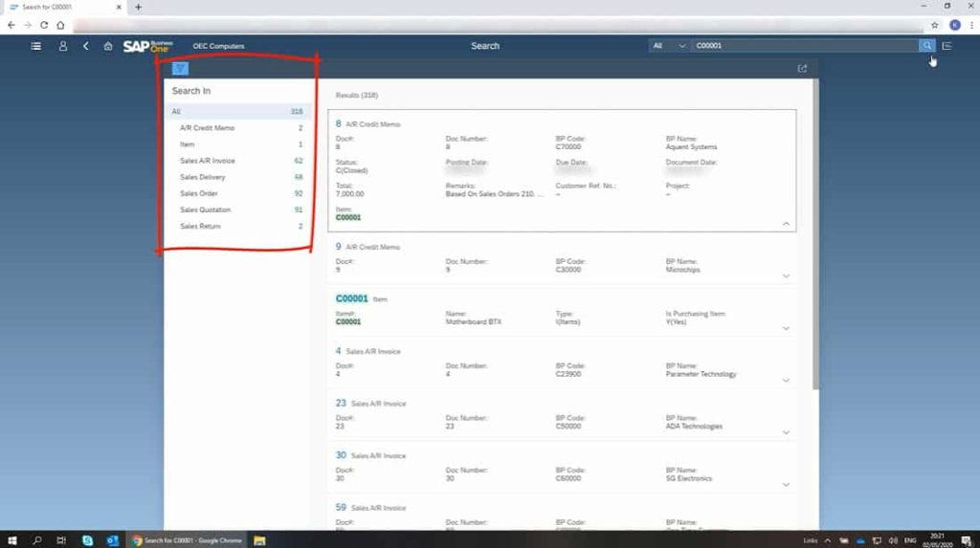This screenshot has height=548, width=980.
Task: Click the Motherboard BTX item name
Action: pyautogui.click(x=473, y=321)
